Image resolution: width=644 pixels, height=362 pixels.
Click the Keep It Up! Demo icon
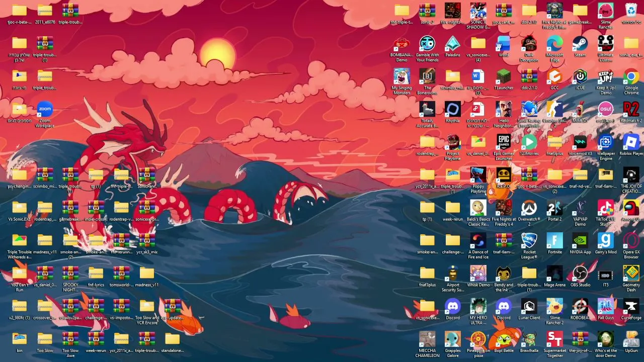[605, 77]
